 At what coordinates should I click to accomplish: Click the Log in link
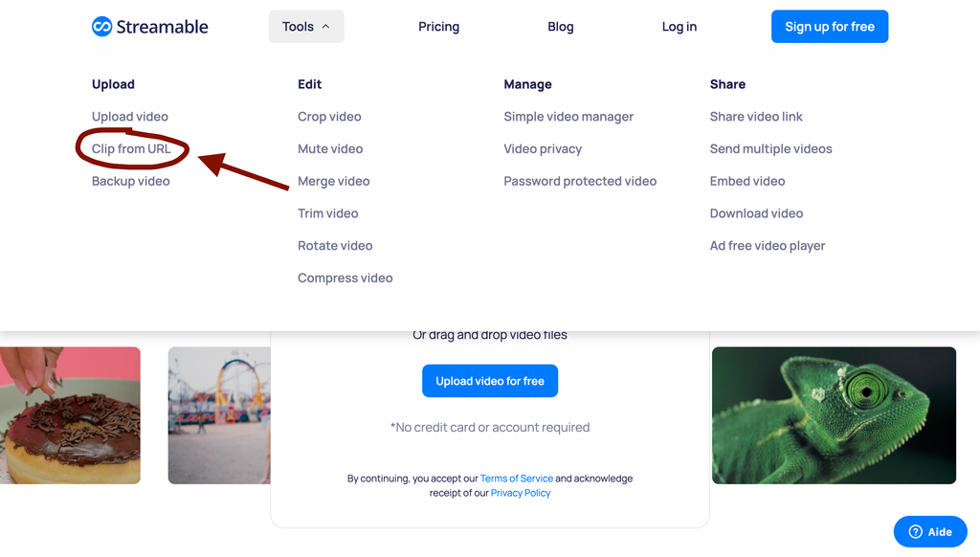(x=679, y=27)
